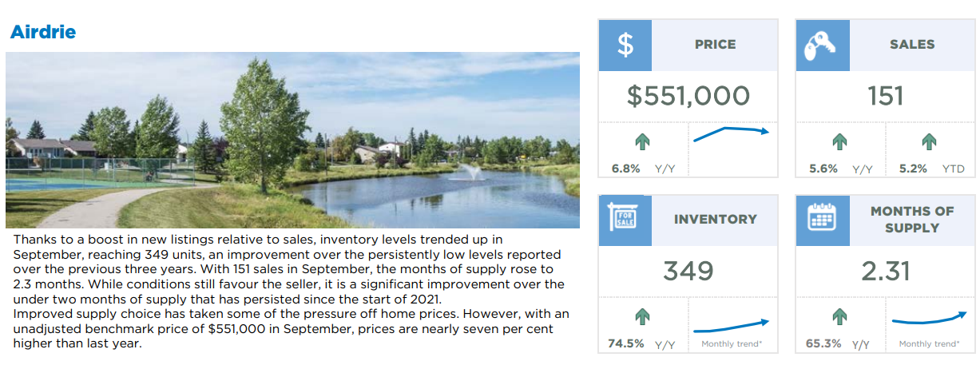The height and width of the screenshot is (365, 980).
Task: Click the green up arrow above 5.6% Y/Y
Action: (839, 141)
